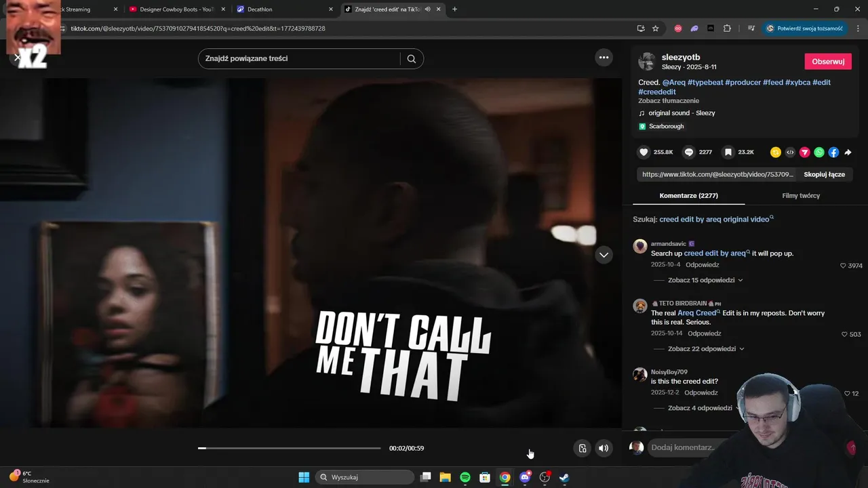This screenshot has width=868, height=488.
Task: Open comments via the speech bubble icon
Action: click(689, 152)
